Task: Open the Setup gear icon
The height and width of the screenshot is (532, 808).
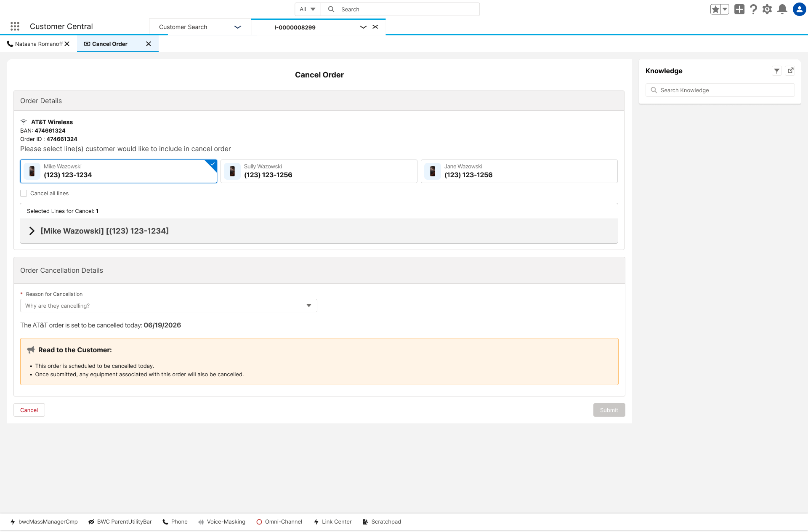Action: 767,9
